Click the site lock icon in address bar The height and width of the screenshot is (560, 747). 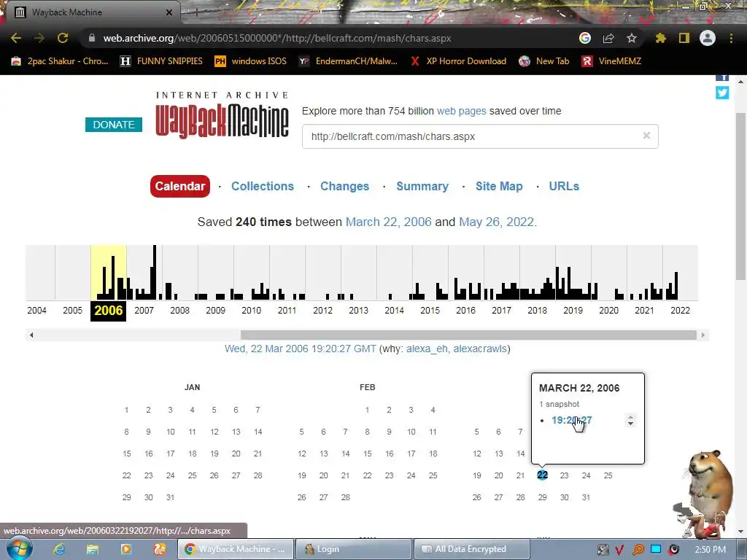coord(92,38)
